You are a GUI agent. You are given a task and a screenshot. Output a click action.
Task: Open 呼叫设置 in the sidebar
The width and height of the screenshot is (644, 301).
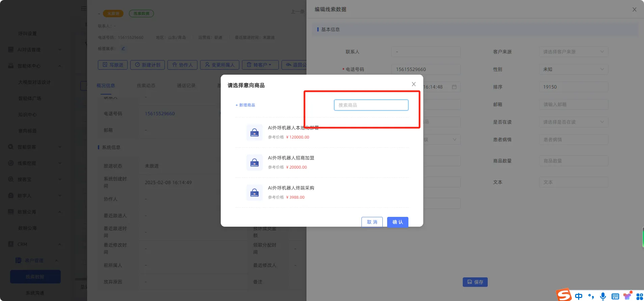27,33
